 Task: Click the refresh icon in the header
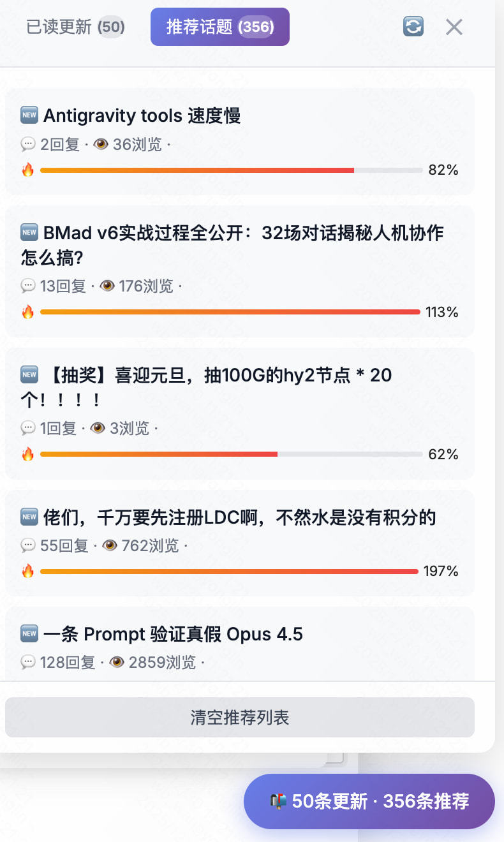tap(413, 27)
